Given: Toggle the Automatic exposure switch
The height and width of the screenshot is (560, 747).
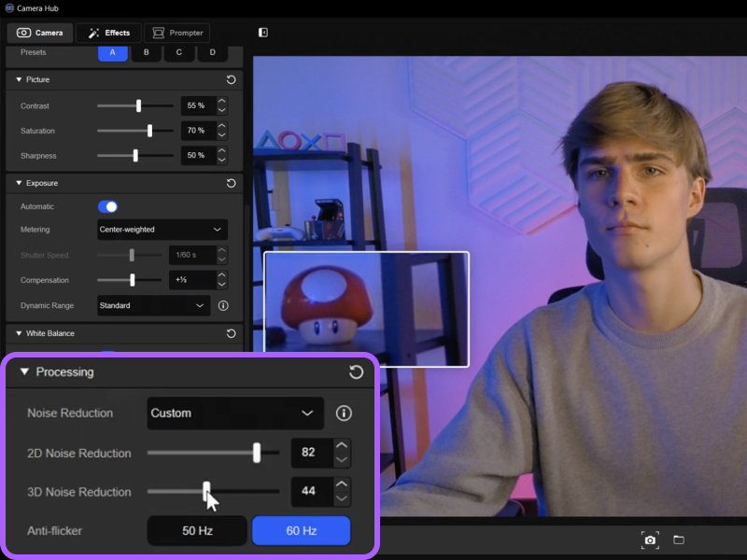Looking at the screenshot, I should pos(107,206).
